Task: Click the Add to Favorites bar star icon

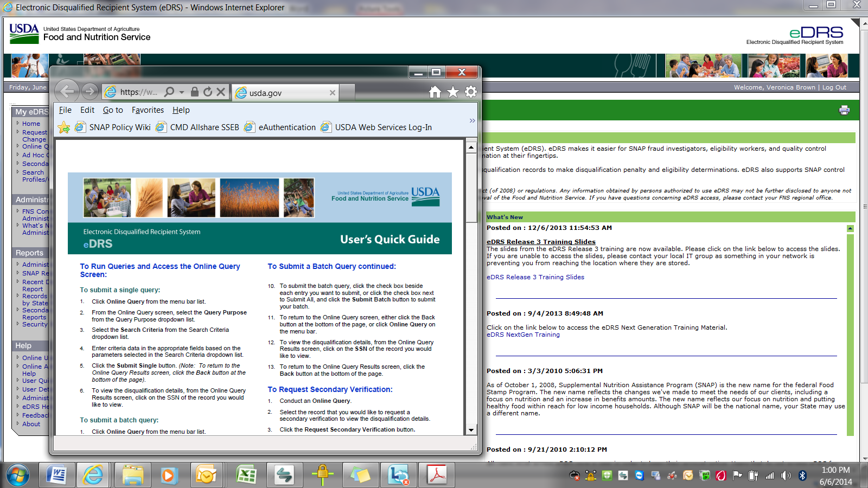Action: 64,127
